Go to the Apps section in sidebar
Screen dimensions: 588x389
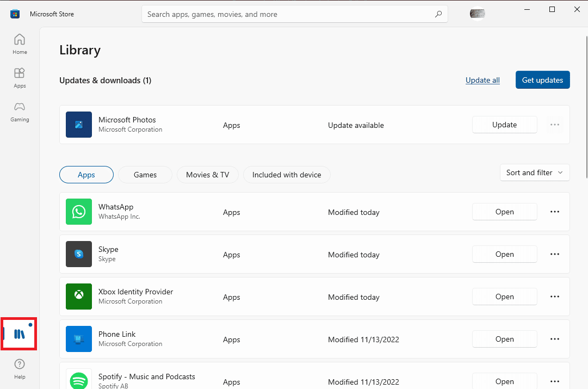20,78
